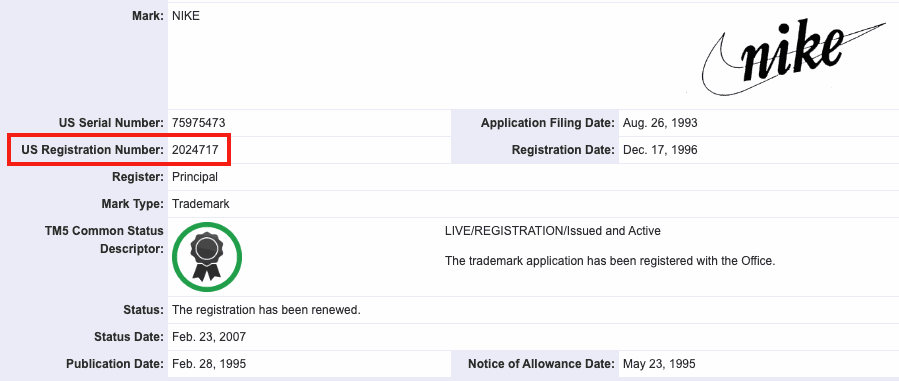Select the trademark application registered sentence
This screenshot has height=381, width=899.
click(610, 261)
